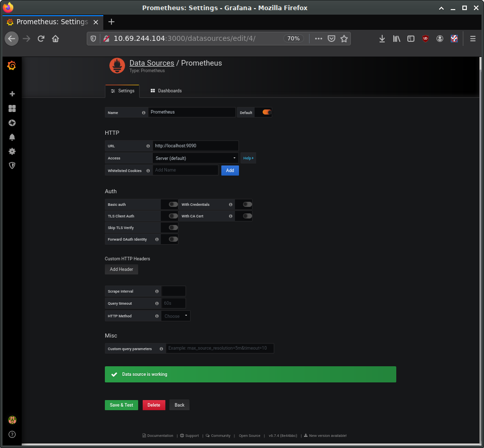484x448 pixels.
Task: Click the 70% zoom level indicator
Action: [x=293, y=39]
